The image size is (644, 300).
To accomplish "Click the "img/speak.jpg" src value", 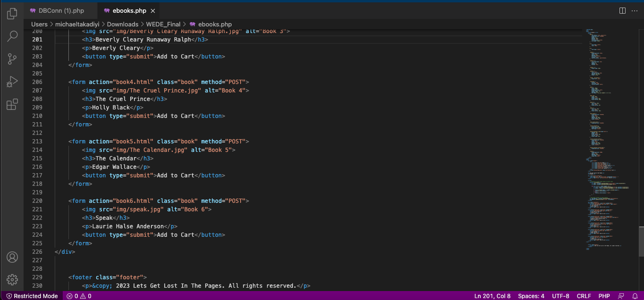I will point(138,209).
